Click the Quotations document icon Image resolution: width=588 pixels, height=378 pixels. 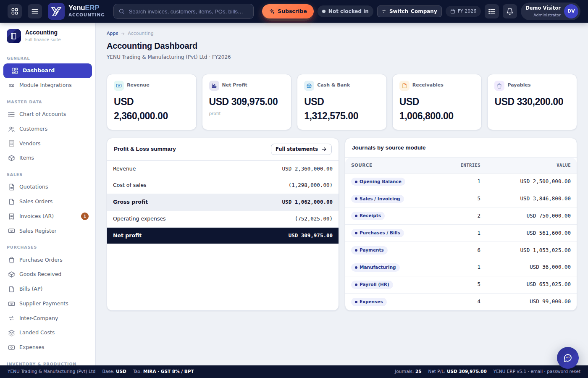(12, 187)
